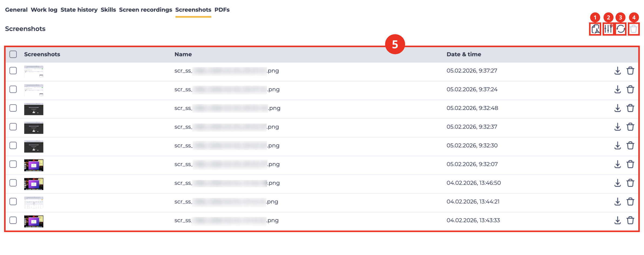The image size is (644, 255).
Task: Open thumbnail of the 13:44:21 screenshot
Action: coord(34,203)
